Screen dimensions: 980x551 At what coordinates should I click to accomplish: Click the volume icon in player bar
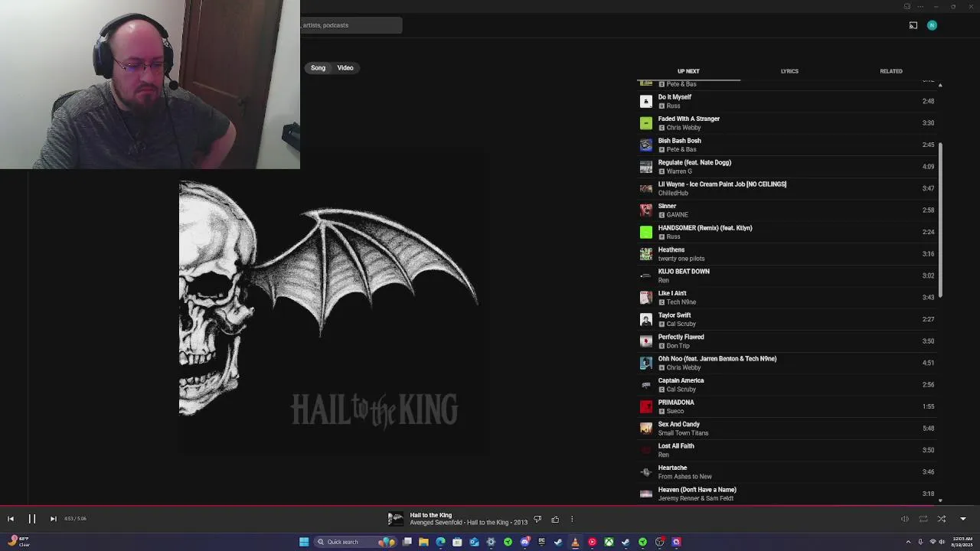(905, 519)
